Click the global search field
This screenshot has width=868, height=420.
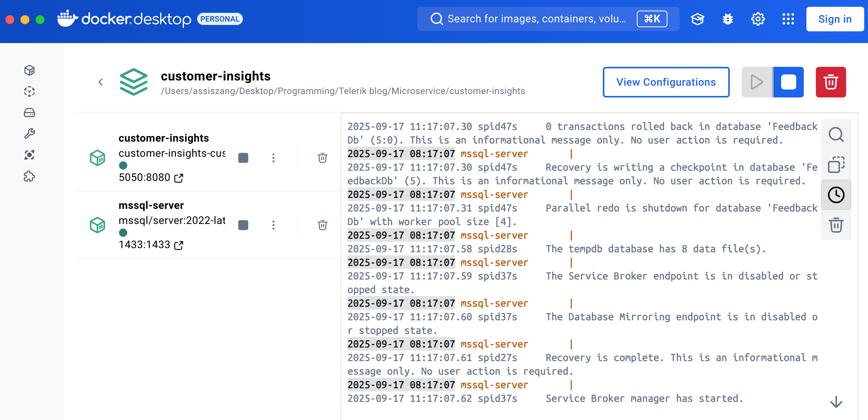pyautogui.click(x=548, y=19)
